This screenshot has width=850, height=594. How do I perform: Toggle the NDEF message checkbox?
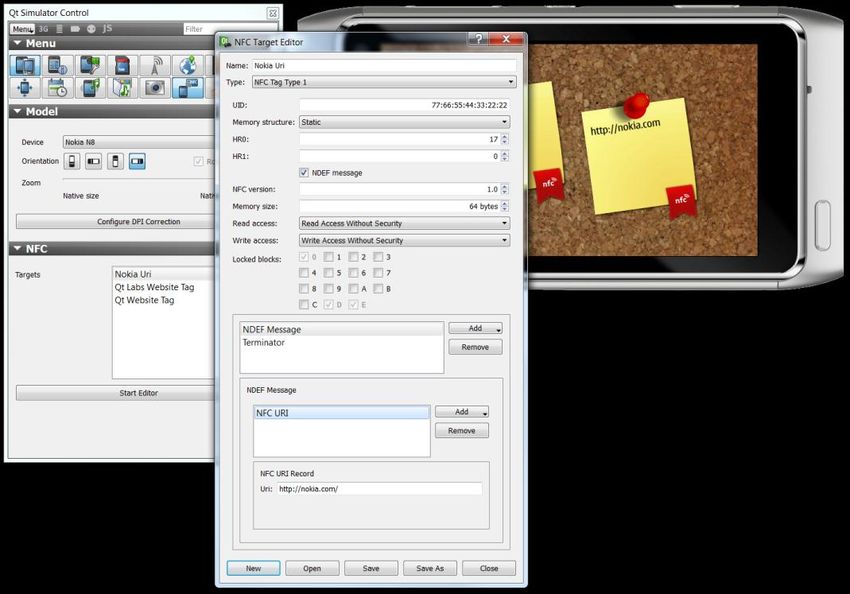(304, 173)
